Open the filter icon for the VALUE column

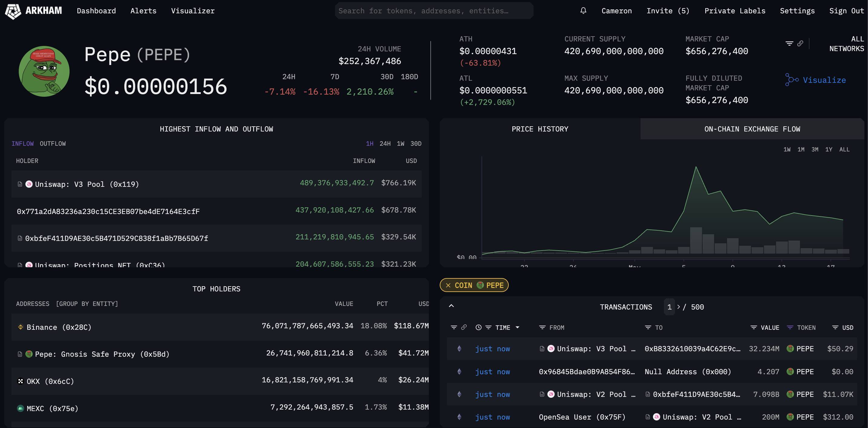[754, 327]
